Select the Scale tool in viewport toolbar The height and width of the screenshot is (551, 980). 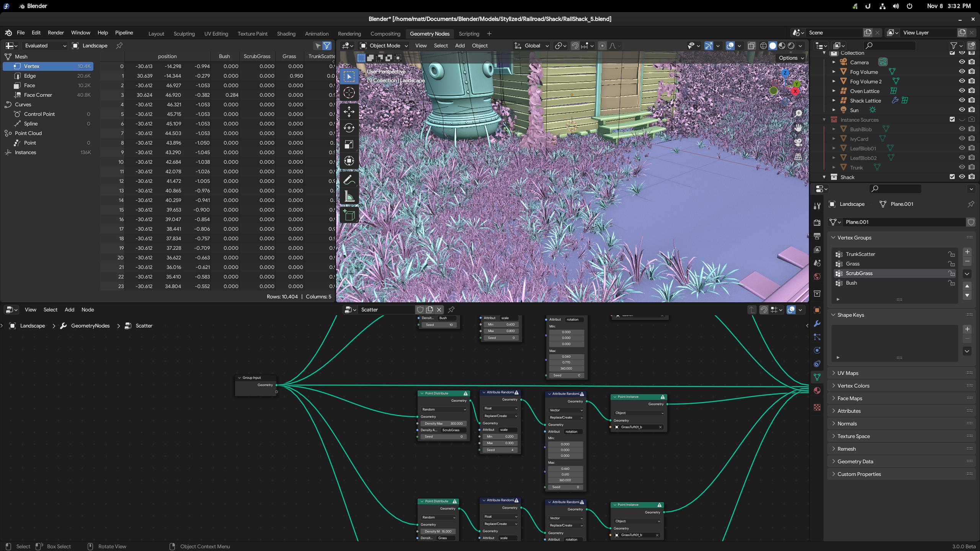click(x=349, y=144)
